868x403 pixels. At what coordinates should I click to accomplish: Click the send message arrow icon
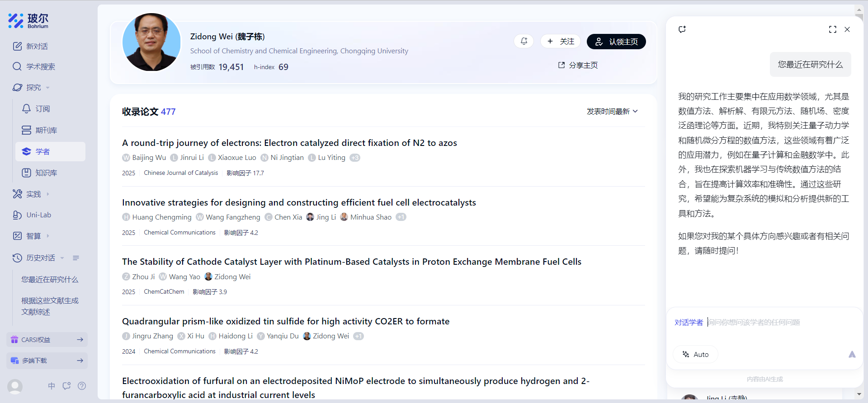(852, 354)
